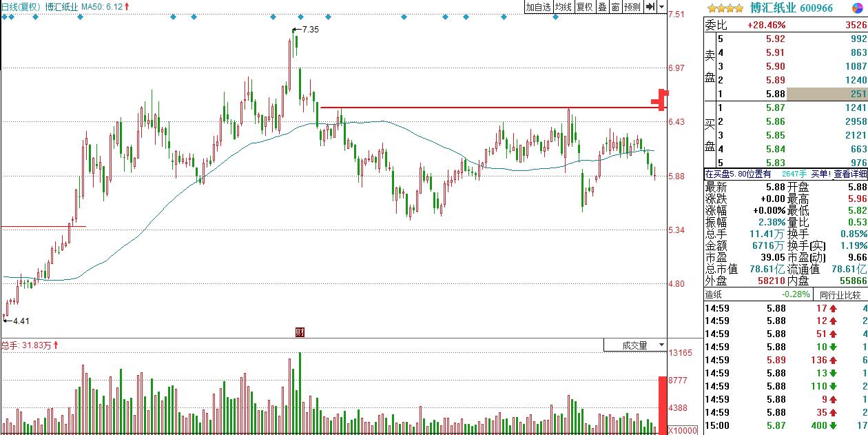The width and height of the screenshot is (868, 435).
Task: Click the up arrow on the 136-lot trade
Action: point(834,360)
